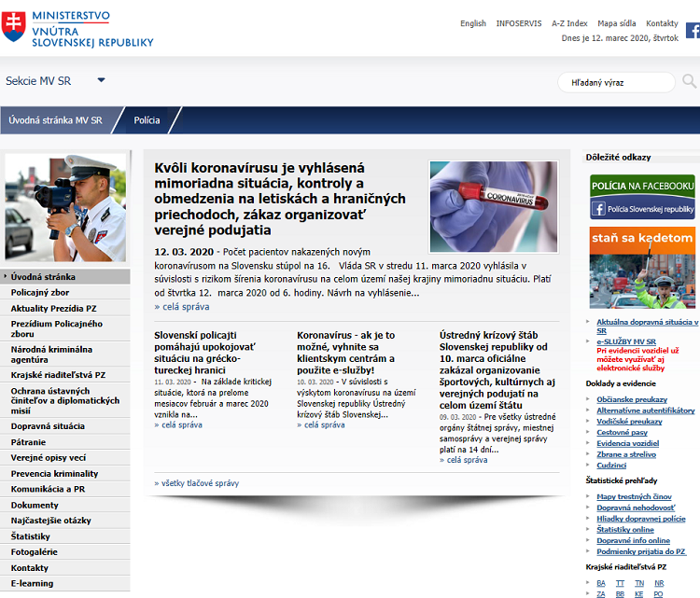Select the Polícia breadcrumb tab
Image resolution: width=700 pixels, height=598 pixels.
tap(147, 120)
